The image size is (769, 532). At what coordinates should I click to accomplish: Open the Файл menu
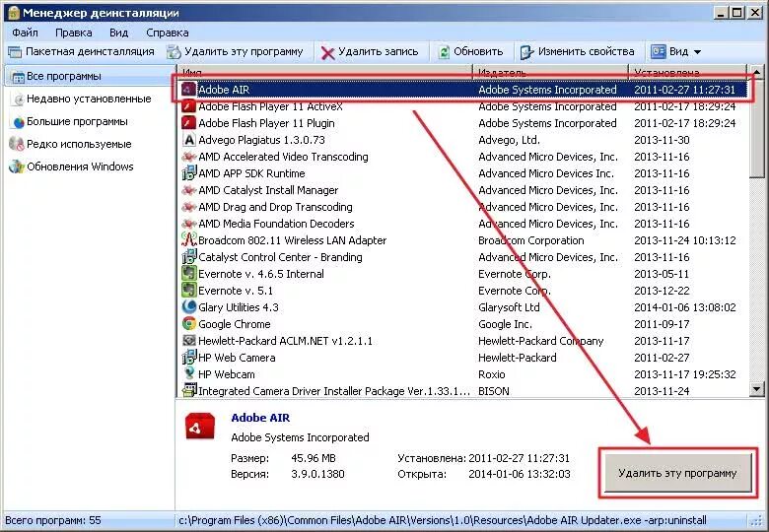(25, 33)
